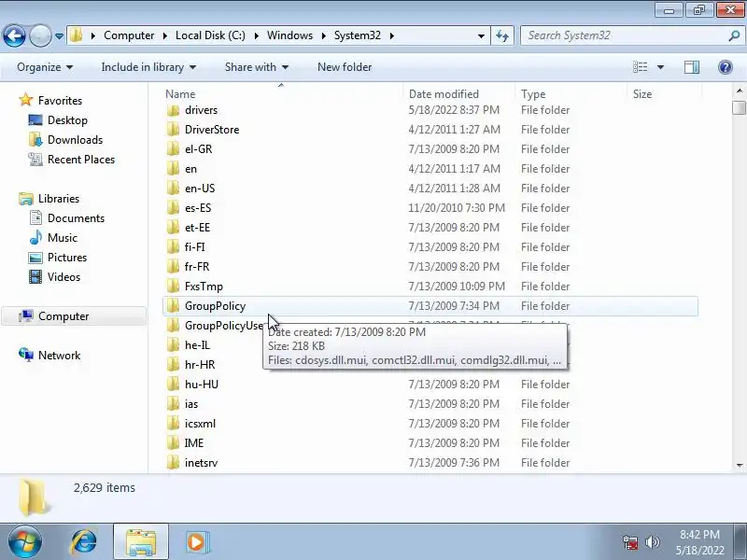The image size is (747, 560).
Task: Click the DriverStore folder icon
Action: (x=174, y=130)
